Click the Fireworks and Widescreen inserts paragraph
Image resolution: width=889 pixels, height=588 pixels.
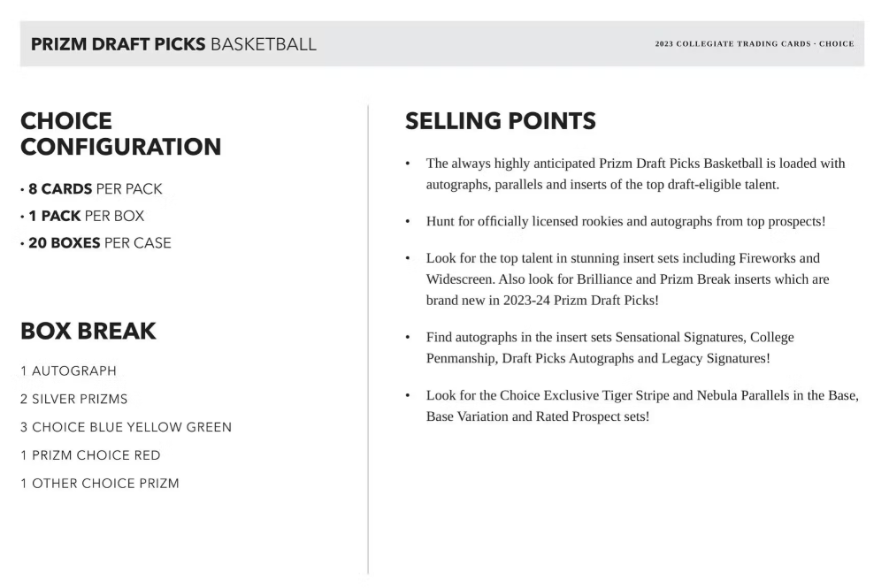628,279
